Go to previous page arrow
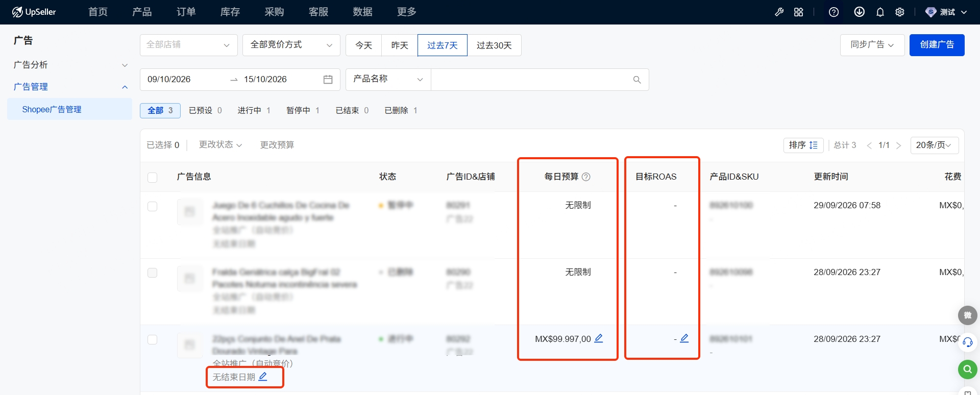Image resolution: width=980 pixels, height=395 pixels. click(869, 145)
